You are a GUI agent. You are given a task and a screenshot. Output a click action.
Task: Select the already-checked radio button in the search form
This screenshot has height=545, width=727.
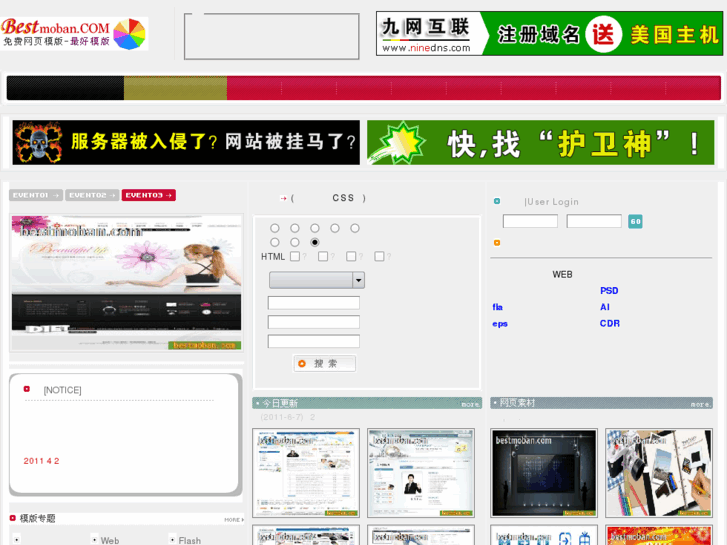pos(315,242)
